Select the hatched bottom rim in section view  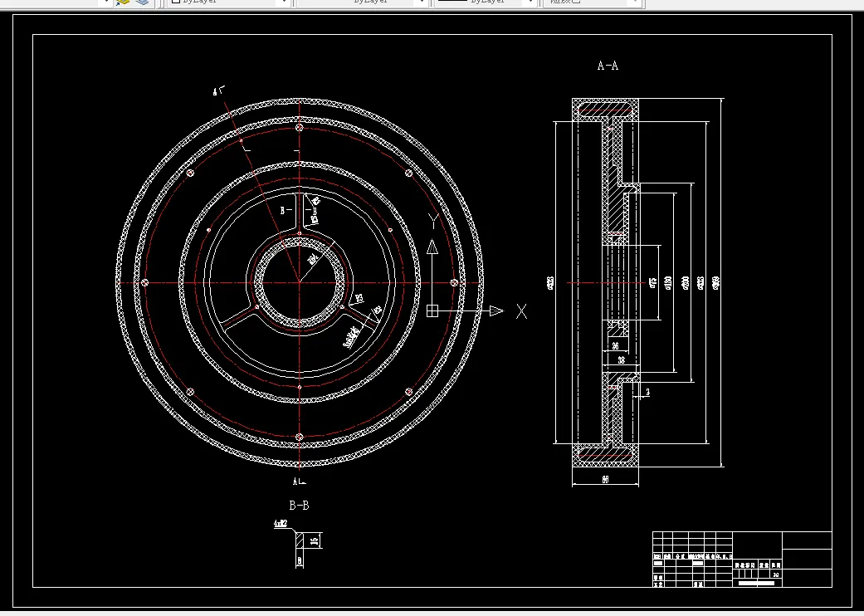(x=606, y=457)
